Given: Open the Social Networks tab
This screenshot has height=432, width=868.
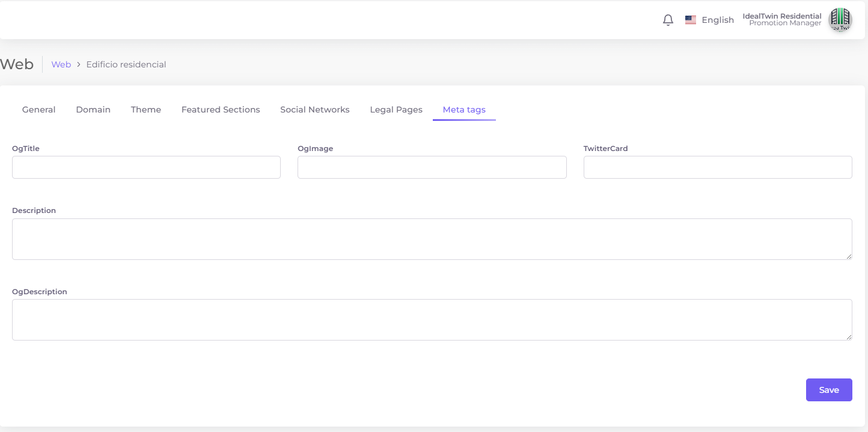Looking at the screenshot, I should tap(315, 110).
